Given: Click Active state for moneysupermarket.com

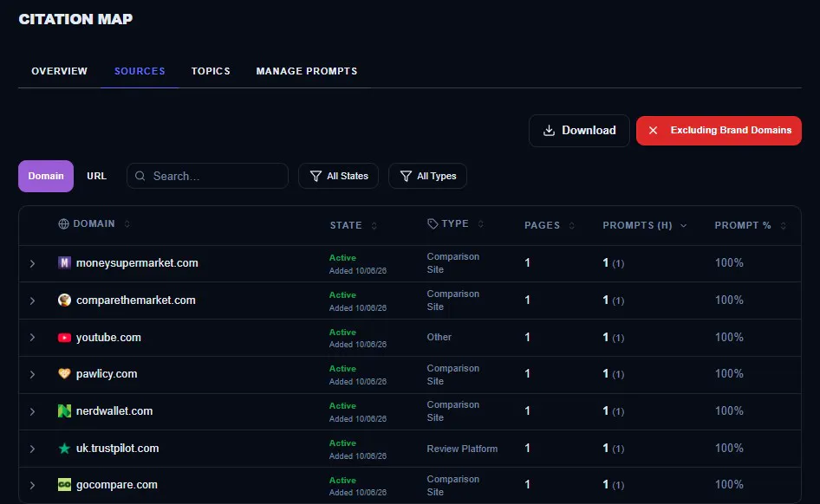Looking at the screenshot, I should [x=342, y=257].
